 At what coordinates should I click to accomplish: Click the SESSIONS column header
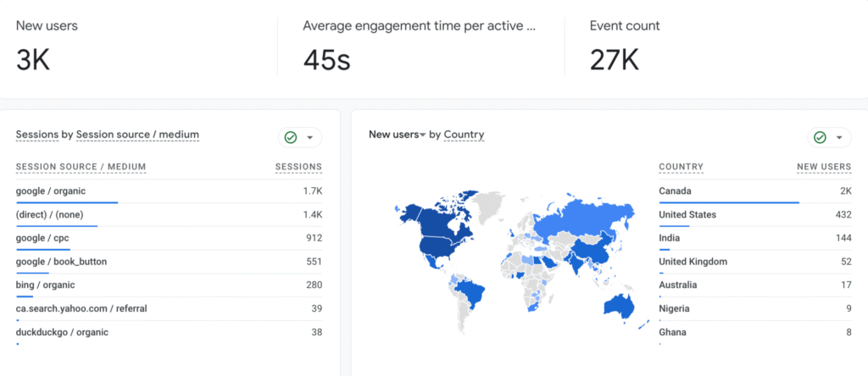(x=298, y=167)
